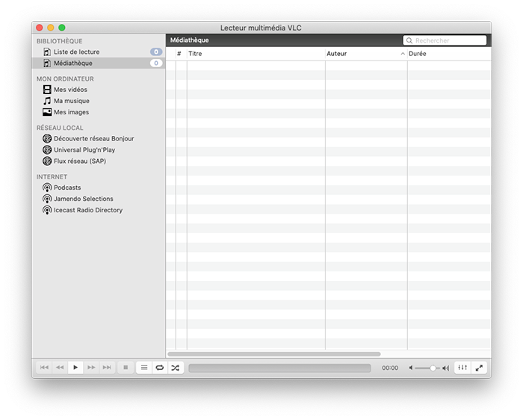Select Liste de lecture in sidebar
This screenshot has height=420, width=523.
(x=99, y=52)
